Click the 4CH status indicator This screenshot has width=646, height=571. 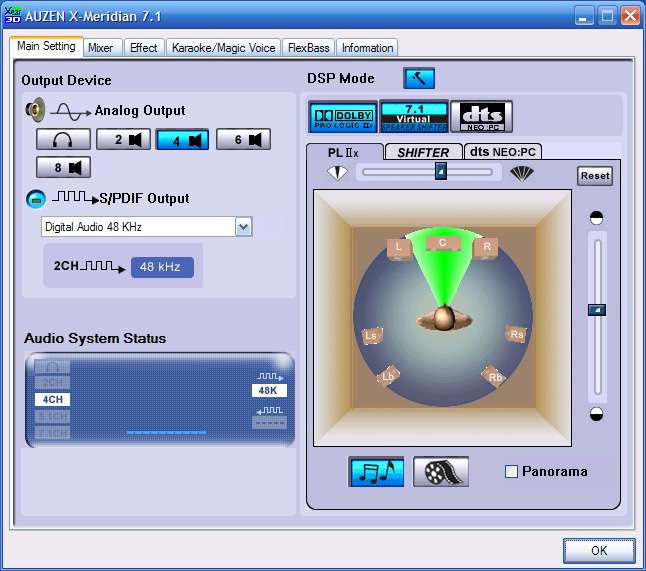coord(52,399)
